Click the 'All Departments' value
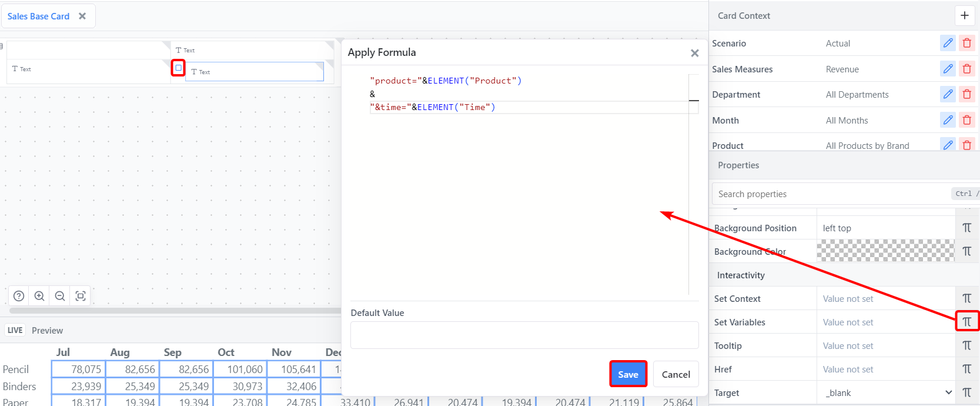980x406 pixels. [x=857, y=94]
